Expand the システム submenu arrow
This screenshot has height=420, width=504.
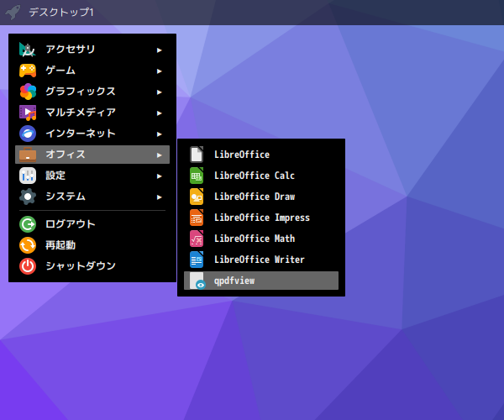[159, 197]
